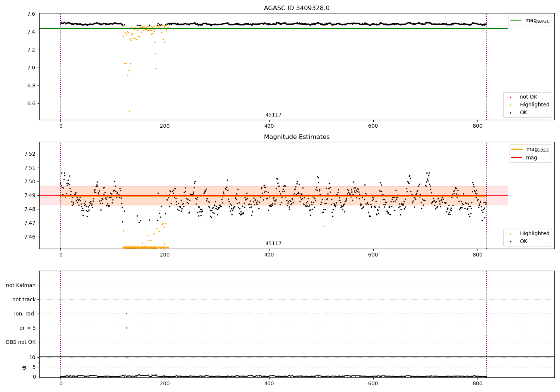Click the "AGASC ID 3409328.0" plot title
560x392 pixels.
[x=296, y=8]
